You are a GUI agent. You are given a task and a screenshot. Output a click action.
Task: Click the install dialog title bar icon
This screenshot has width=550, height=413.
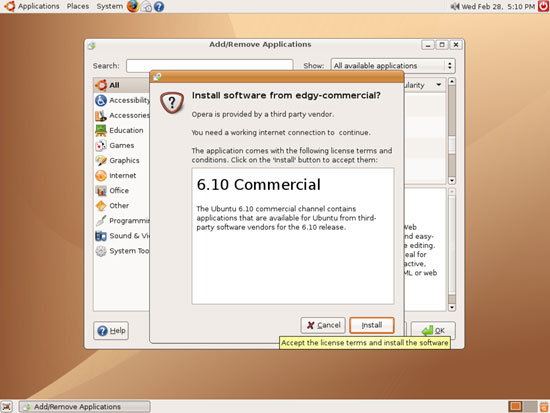pos(157,76)
